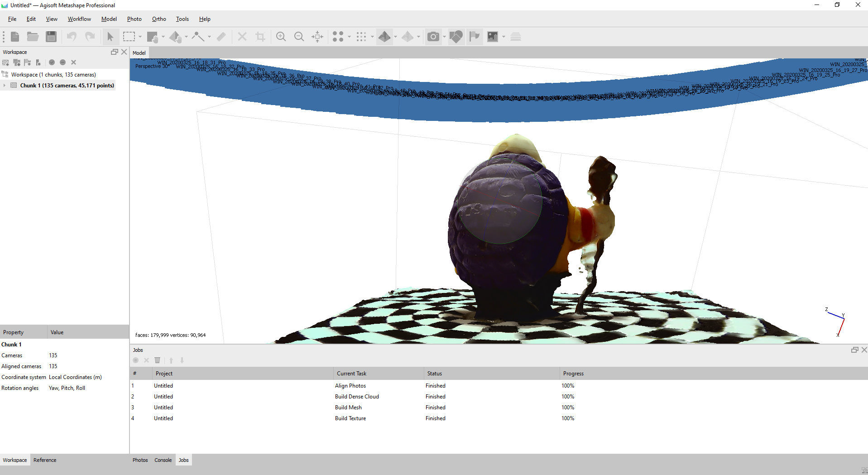Screen dimensions: 868x475
Task: Activate the Draw Polyline tool
Action: pos(198,37)
